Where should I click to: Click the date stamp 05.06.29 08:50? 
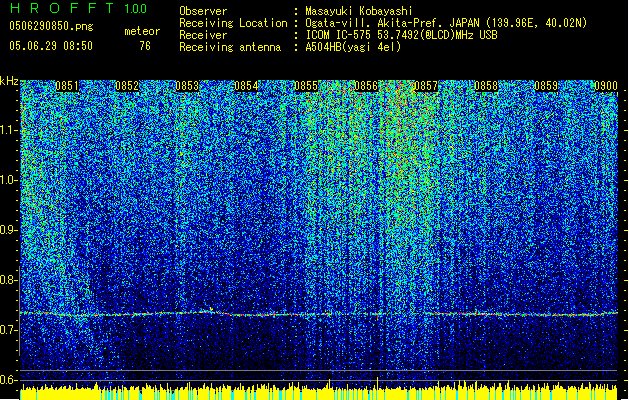tap(51, 46)
